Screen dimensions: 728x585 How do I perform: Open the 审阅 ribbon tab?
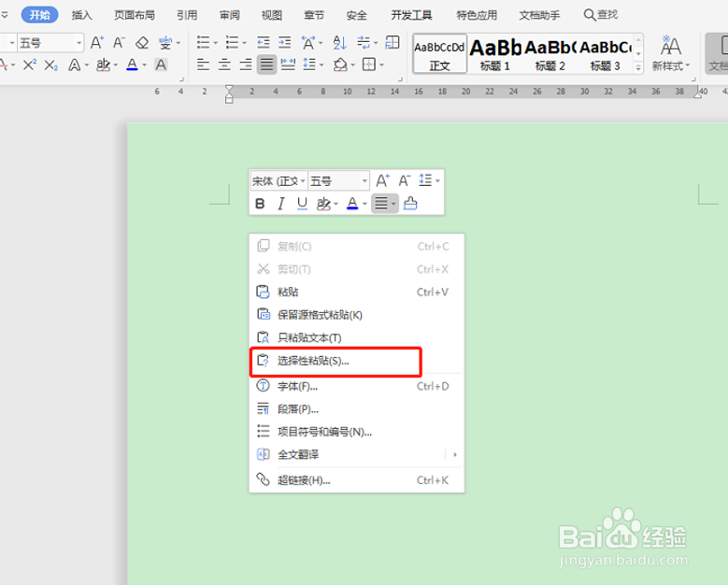(x=230, y=15)
